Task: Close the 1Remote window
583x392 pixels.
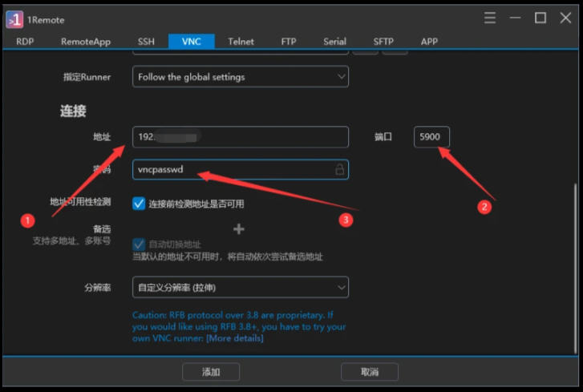Action: (565, 18)
